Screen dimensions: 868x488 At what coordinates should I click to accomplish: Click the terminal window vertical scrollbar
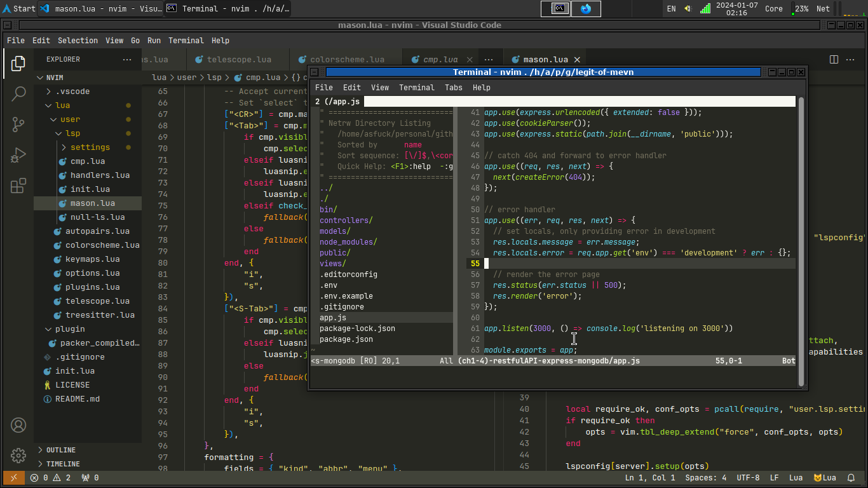coord(801,241)
